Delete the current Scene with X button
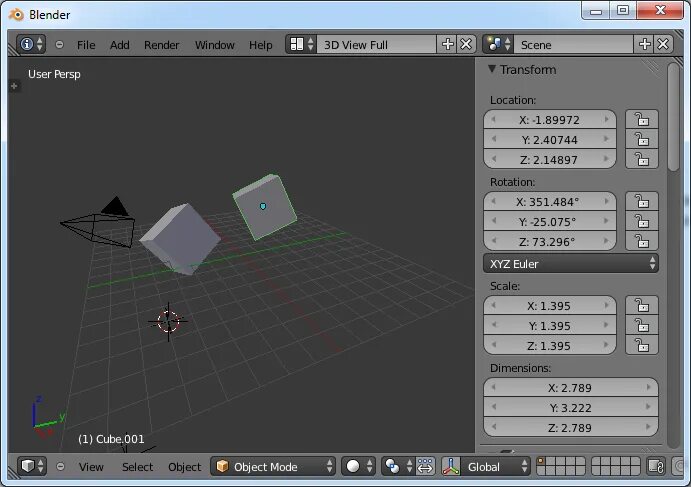 663,45
